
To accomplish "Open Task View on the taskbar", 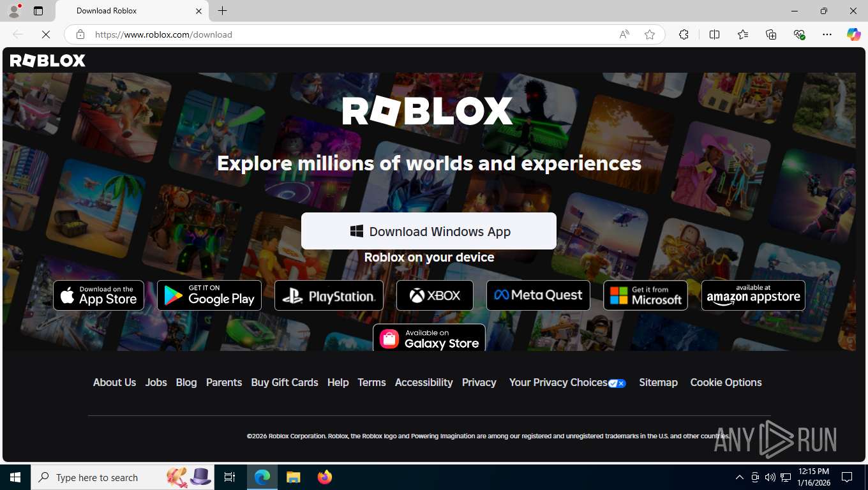I will tap(230, 477).
